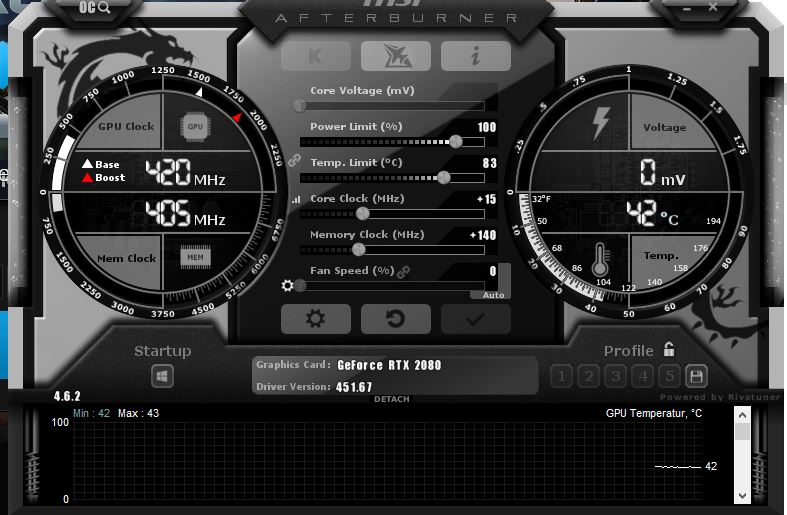The height and width of the screenshot is (515, 787).
Task: Select profile slot 4
Action: click(643, 376)
